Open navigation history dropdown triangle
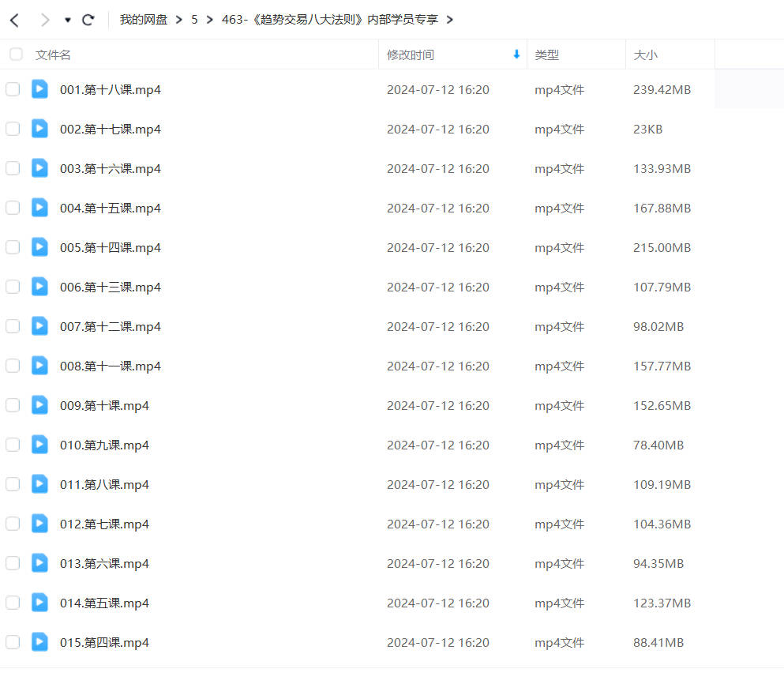The image size is (784, 684). coord(67,20)
